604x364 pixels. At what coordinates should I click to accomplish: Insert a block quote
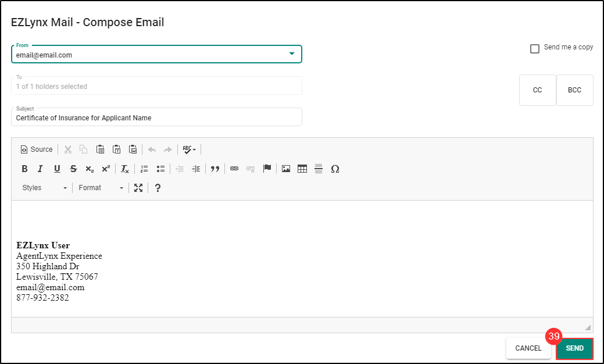click(215, 169)
